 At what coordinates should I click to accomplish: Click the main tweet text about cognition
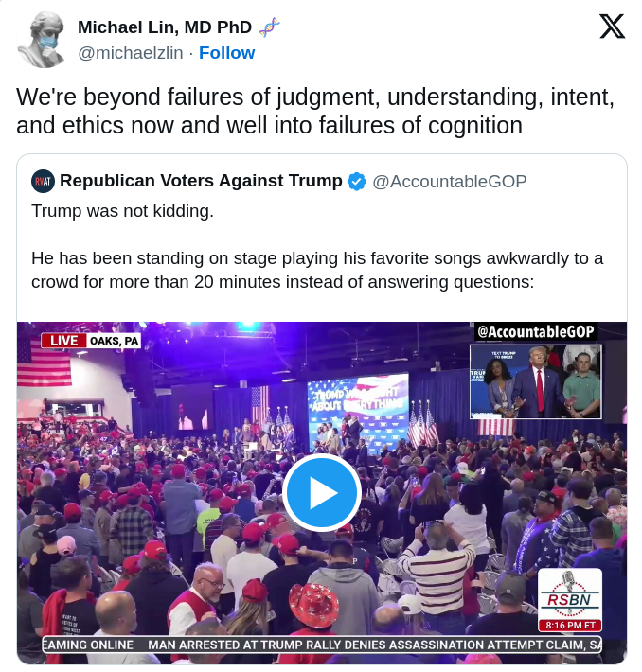point(315,111)
